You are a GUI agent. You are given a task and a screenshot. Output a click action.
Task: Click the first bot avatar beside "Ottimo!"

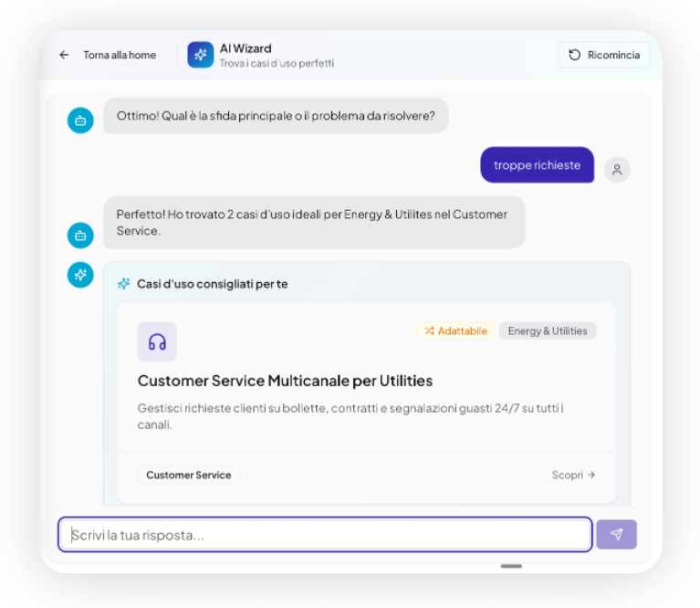coord(80,120)
